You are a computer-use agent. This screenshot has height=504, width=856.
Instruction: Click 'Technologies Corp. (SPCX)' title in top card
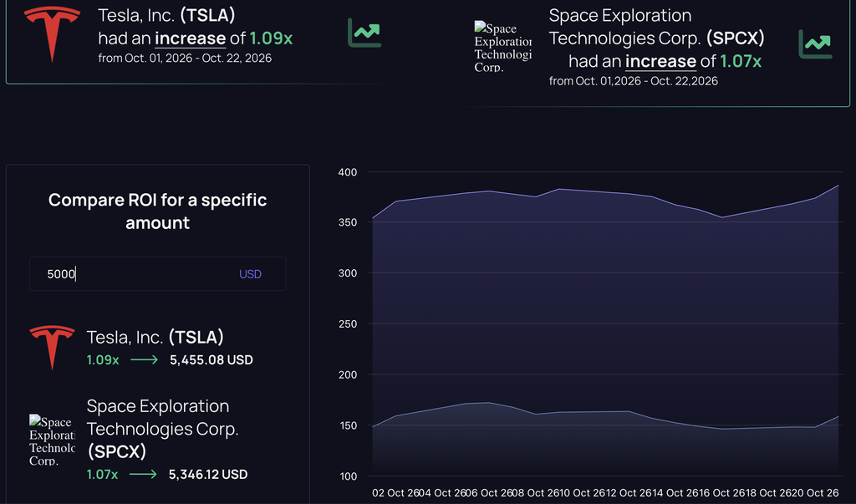[657, 38]
